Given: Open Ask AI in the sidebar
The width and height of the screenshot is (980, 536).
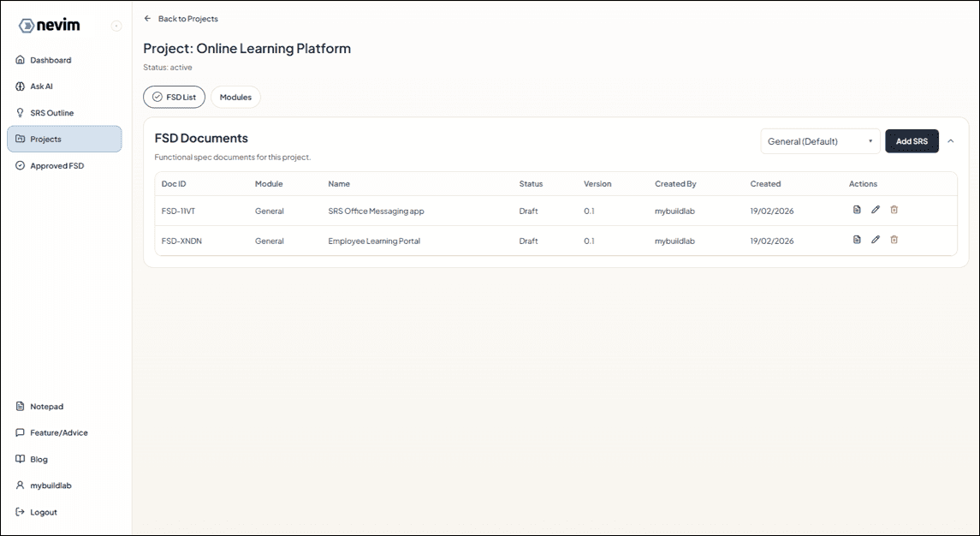Looking at the screenshot, I should [x=41, y=86].
